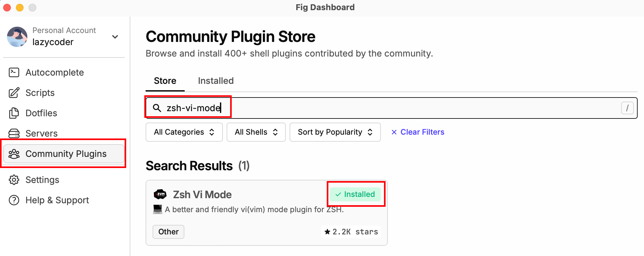The height and width of the screenshot is (256, 644).
Task: Click the Community Plugins people icon
Action: 14,154
